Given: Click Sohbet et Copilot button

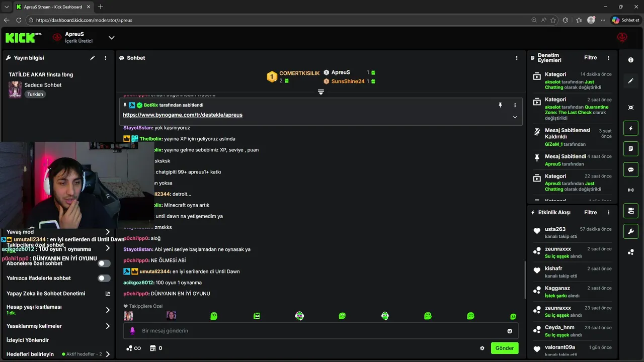Looking at the screenshot, I should coord(626,20).
